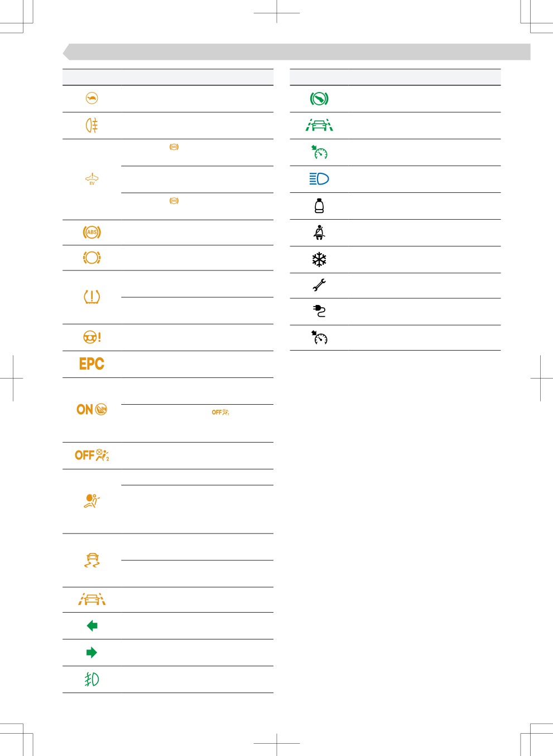This screenshot has width=553, height=756.
Task: Click the yellow turtle power limit icon
Action: (x=92, y=98)
